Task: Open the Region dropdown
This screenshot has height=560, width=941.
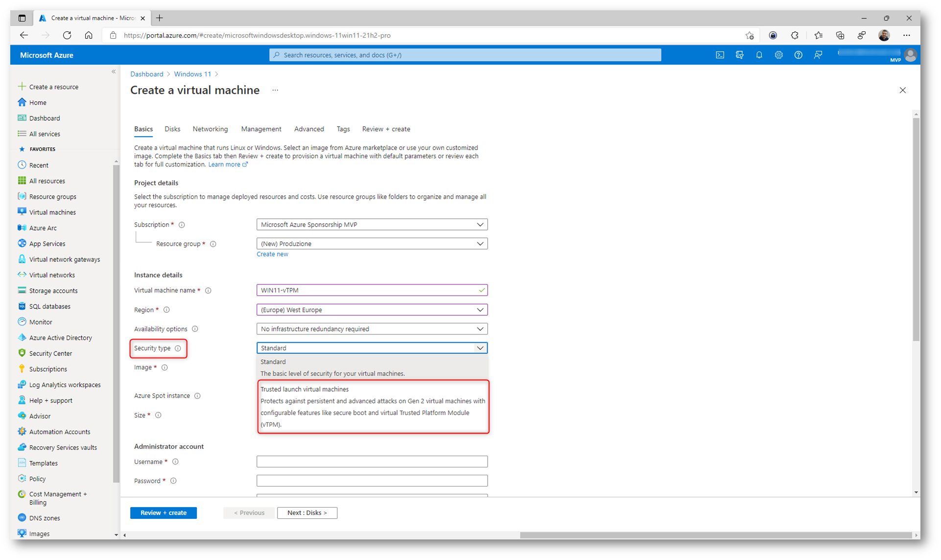Action: (x=372, y=309)
